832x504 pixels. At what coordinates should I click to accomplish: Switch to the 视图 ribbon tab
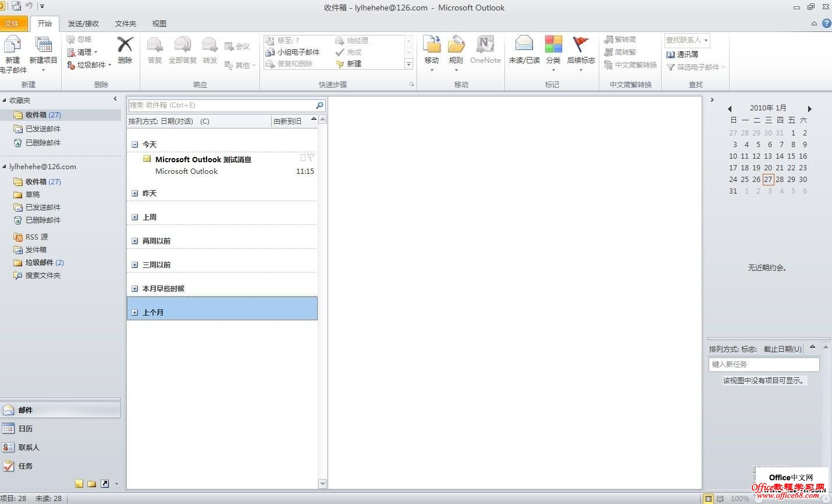point(158,23)
